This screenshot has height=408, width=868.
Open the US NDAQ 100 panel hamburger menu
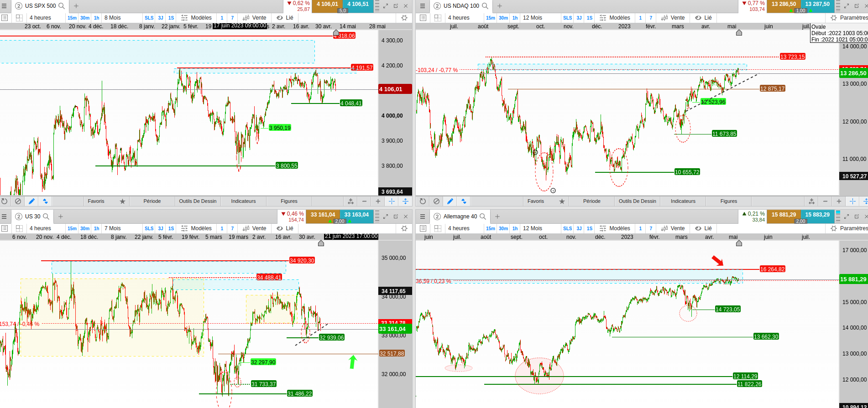click(423, 6)
